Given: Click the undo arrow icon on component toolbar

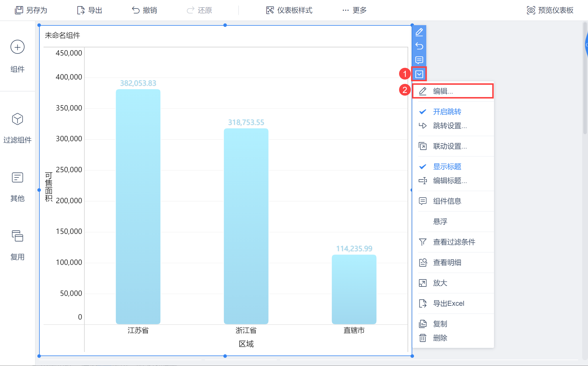Looking at the screenshot, I should pos(419,46).
